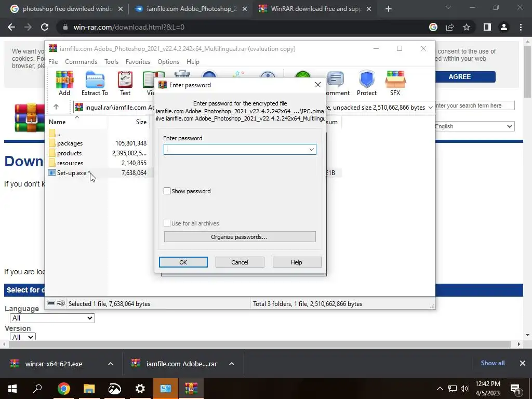Image resolution: width=532 pixels, height=399 pixels.
Task: Click the WinRAR taskbar icon
Action: [x=191, y=389]
